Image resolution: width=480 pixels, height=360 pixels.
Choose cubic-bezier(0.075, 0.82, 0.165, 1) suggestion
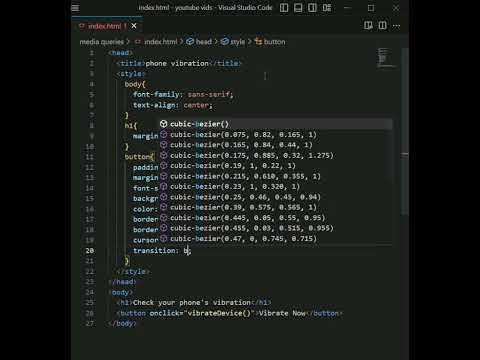pos(275,135)
